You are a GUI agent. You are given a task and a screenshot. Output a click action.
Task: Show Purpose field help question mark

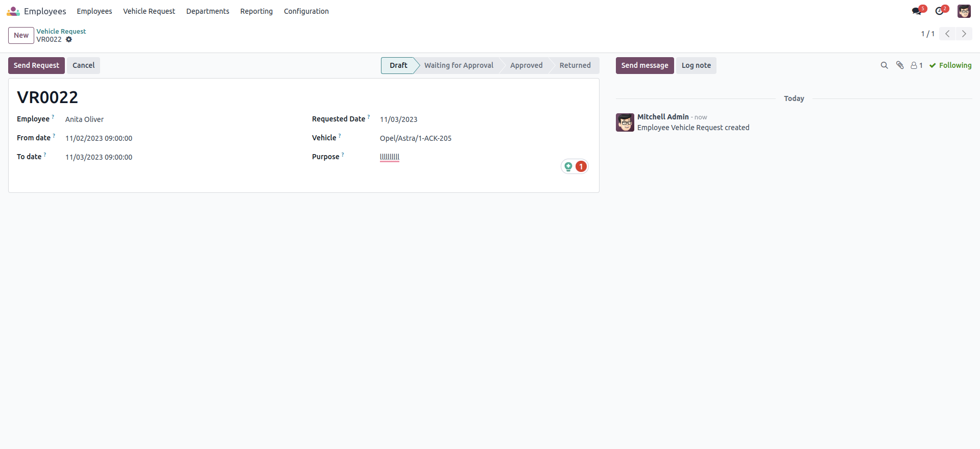[x=343, y=155]
